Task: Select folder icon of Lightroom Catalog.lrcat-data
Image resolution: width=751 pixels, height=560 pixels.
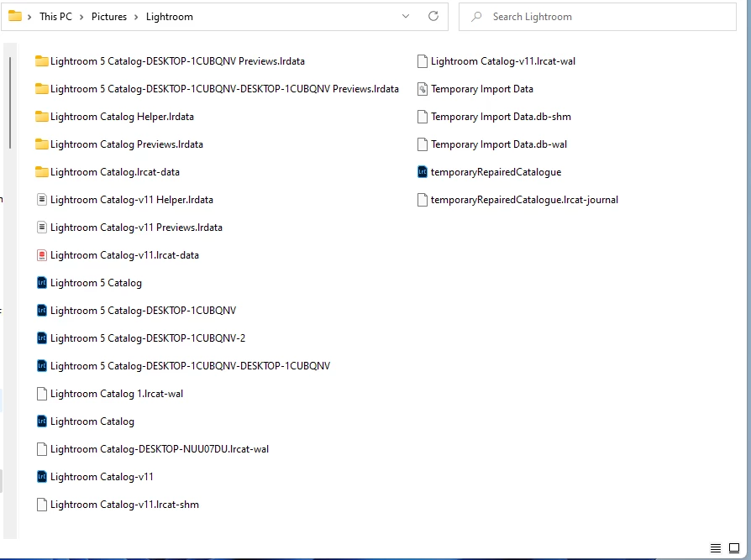Action: tap(42, 172)
